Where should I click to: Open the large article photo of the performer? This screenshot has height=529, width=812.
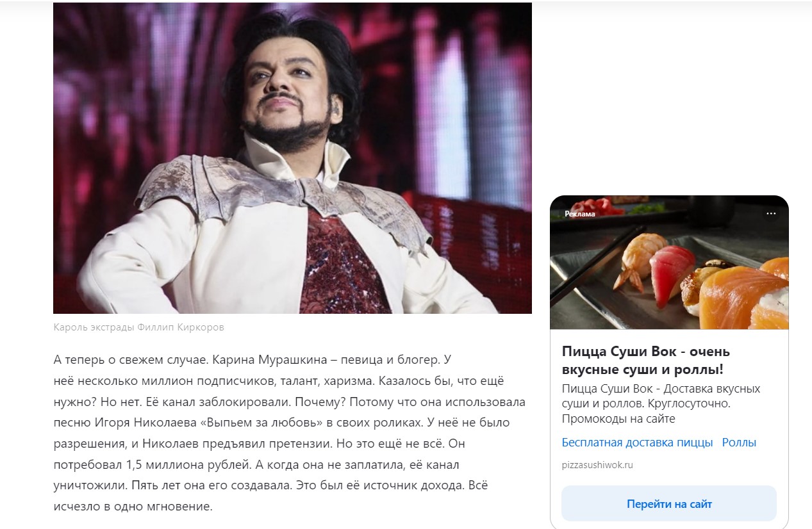pyautogui.click(x=292, y=158)
